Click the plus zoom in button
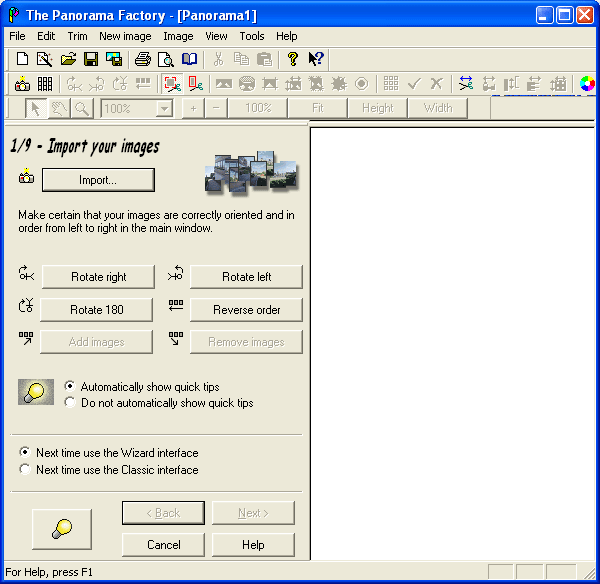Screen dimensions: 600x584 (193, 109)
